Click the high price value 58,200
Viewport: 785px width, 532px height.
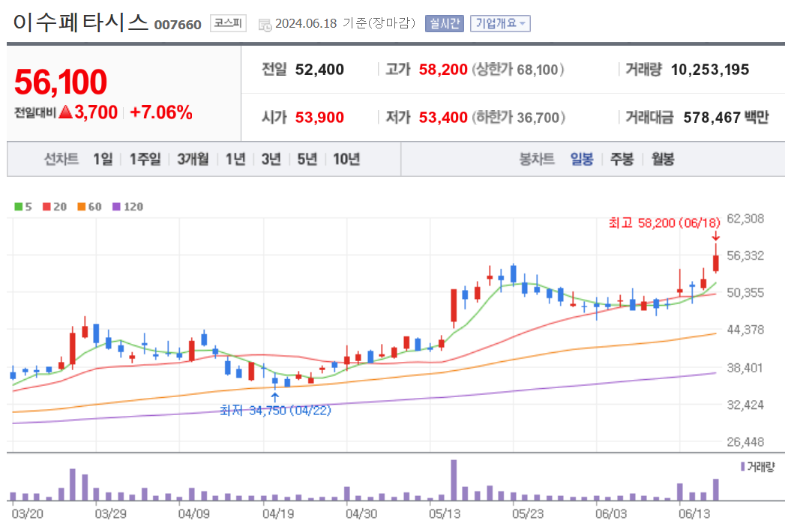click(443, 70)
